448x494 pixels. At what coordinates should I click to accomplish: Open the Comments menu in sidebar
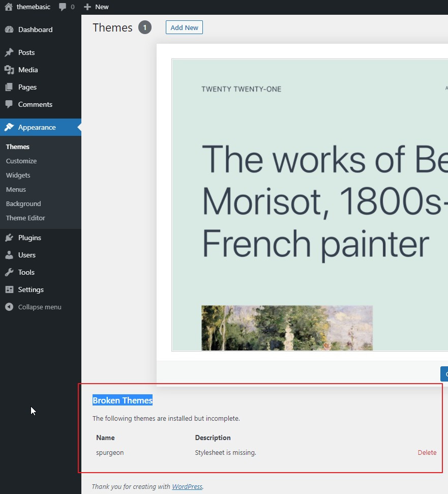[x=41, y=104]
